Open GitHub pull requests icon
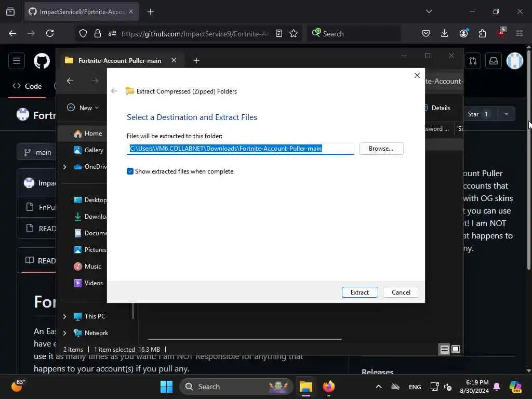This screenshot has width=532, height=399. tap(473, 61)
